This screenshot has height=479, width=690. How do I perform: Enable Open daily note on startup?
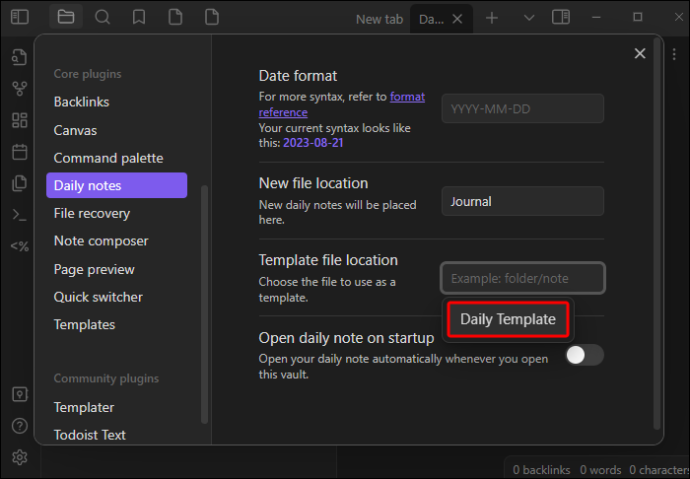tap(584, 355)
